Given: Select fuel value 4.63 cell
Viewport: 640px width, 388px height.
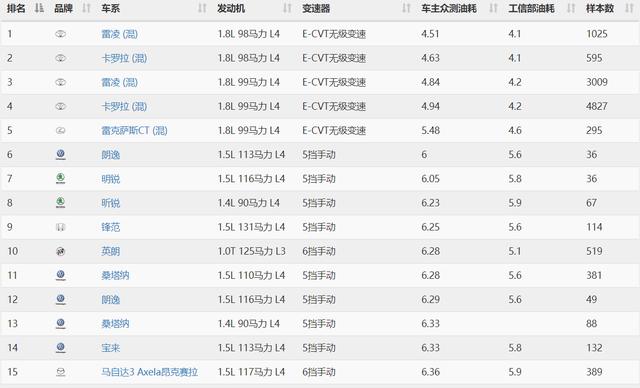Looking at the screenshot, I should coord(430,58).
